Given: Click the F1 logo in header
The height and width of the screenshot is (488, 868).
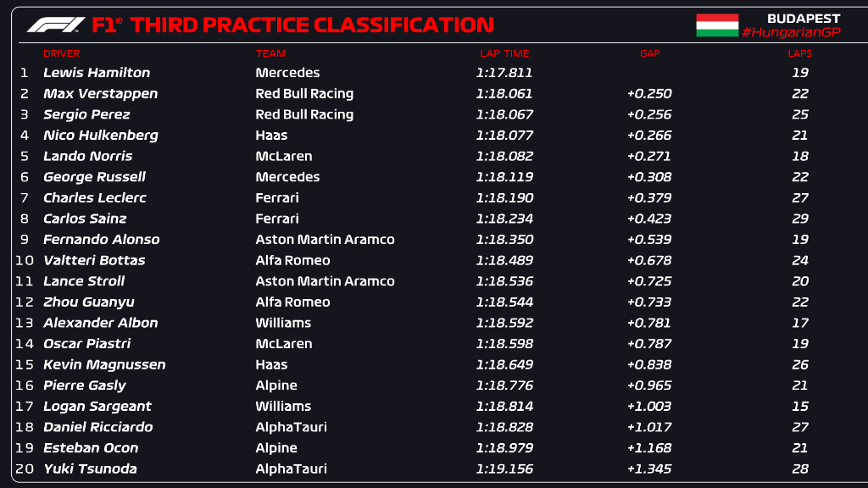Looking at the screenshot, I should 56,25.
